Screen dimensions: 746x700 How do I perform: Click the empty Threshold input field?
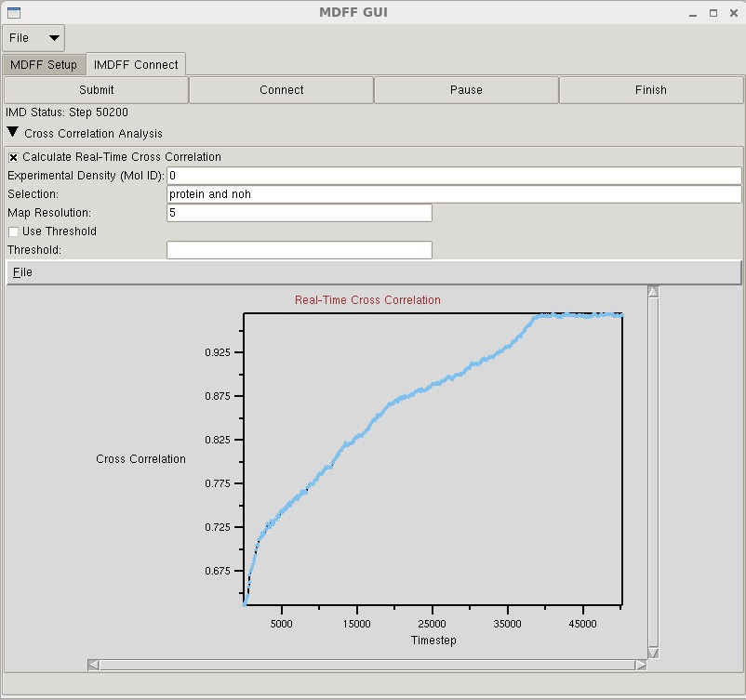pos(299,250)
